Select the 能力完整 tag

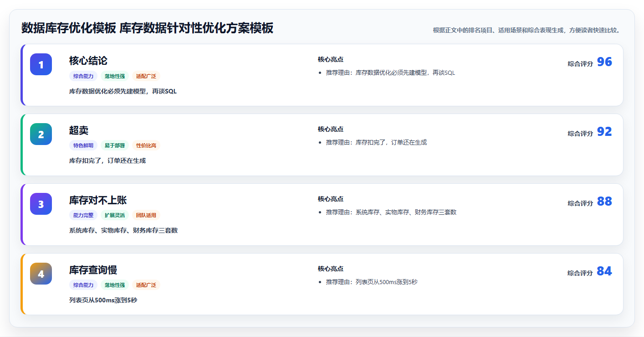(x=83, y=215)
